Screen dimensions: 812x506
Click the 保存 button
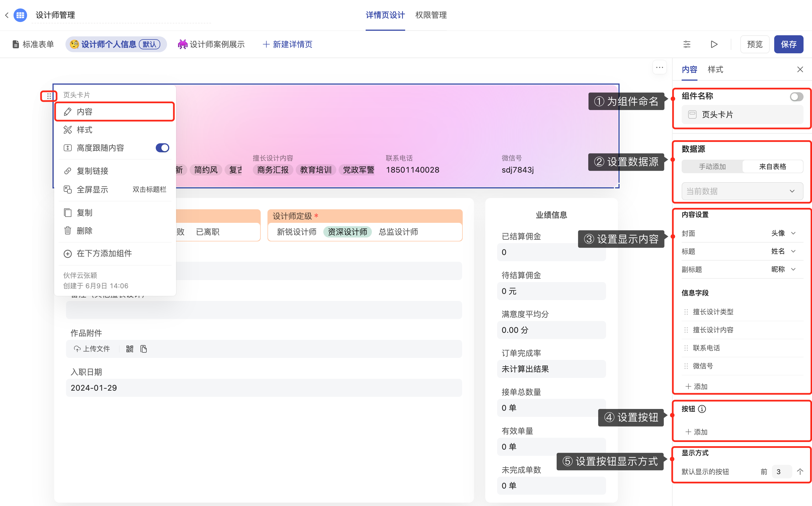tap(789, 44)
